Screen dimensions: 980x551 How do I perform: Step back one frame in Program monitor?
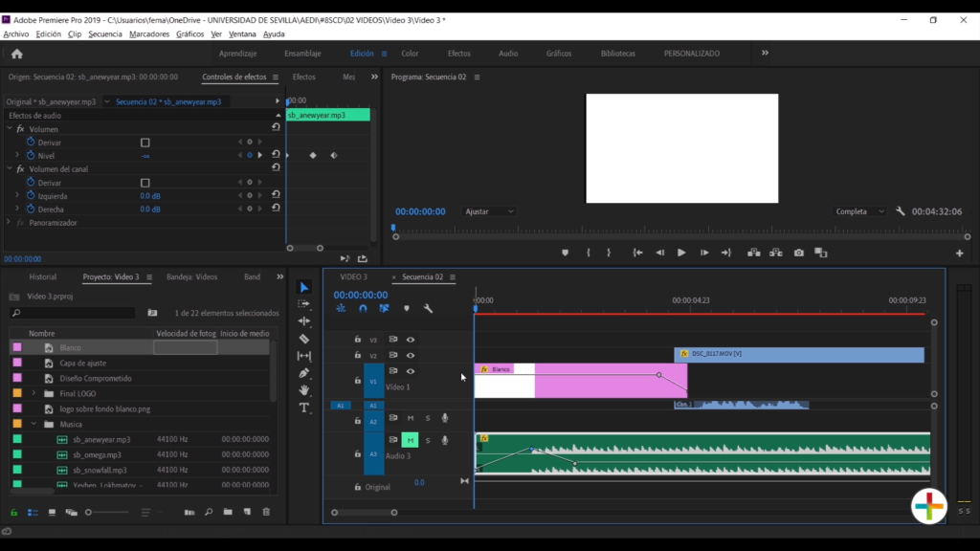660,253
